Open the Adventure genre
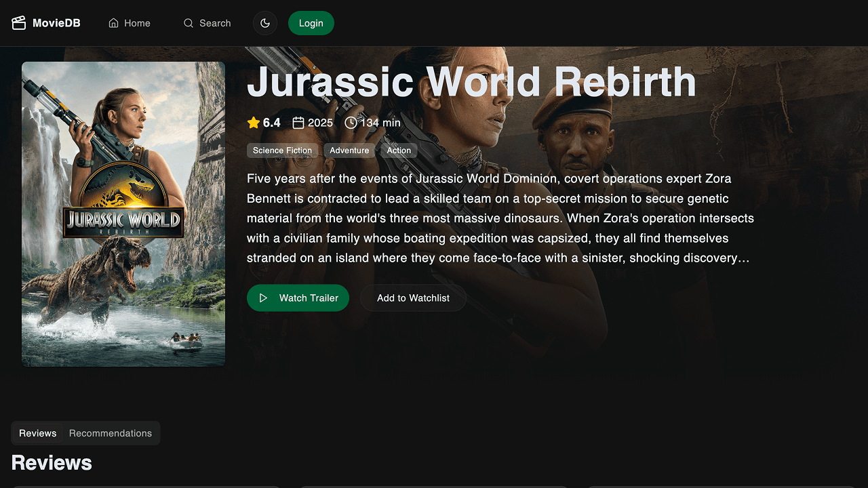This screenshot has width=868, height=488. click(x=349, y=150)
